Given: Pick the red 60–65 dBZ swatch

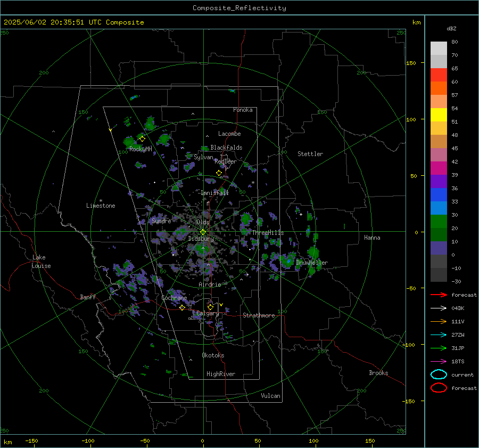Looking at the screenshot, I should tap(439, 75).
